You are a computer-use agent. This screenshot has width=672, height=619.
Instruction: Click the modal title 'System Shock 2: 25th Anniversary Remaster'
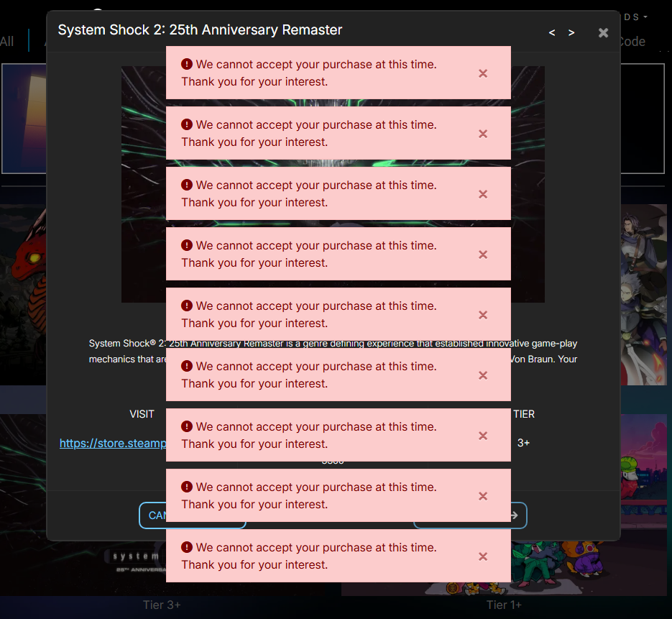pos(200,30)
